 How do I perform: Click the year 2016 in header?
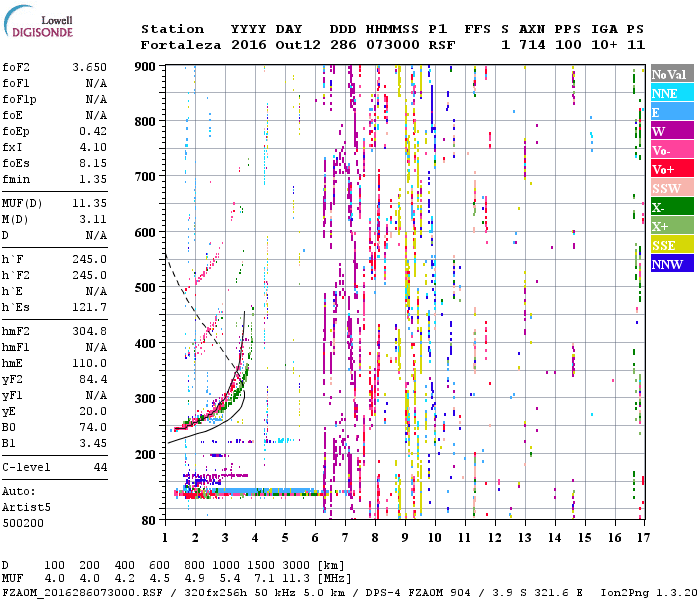(x=249, y=45)
